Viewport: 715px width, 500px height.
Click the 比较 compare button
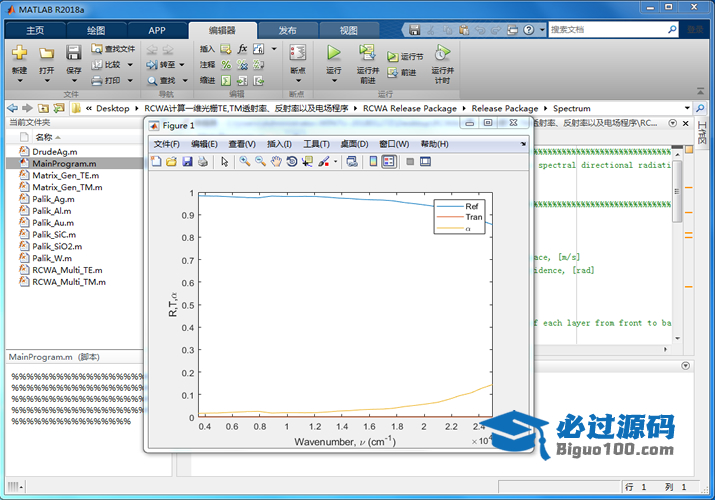(x=107, y=65)
